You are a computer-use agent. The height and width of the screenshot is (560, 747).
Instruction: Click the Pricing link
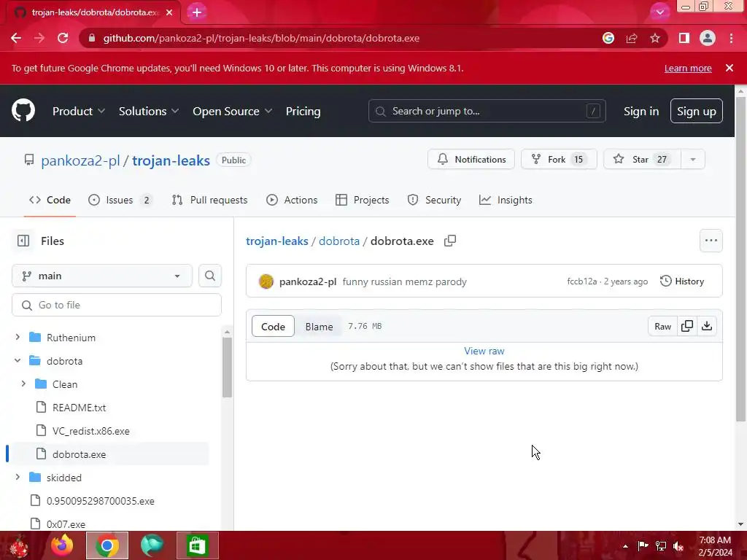(303, 111)
